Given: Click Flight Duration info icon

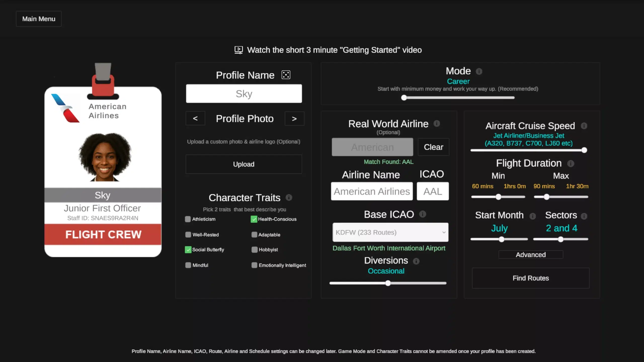Looking at the screenshot, I should [571, 164].
